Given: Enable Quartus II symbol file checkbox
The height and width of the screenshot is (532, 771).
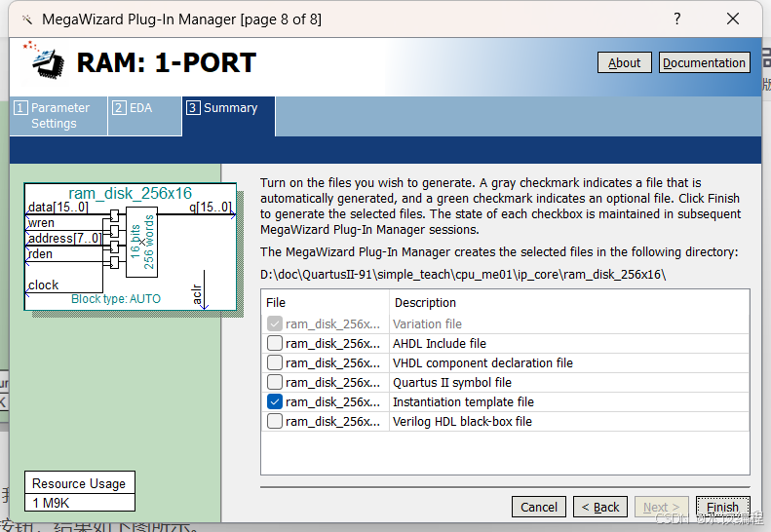Looking at the screenshot, I should 274,383.
